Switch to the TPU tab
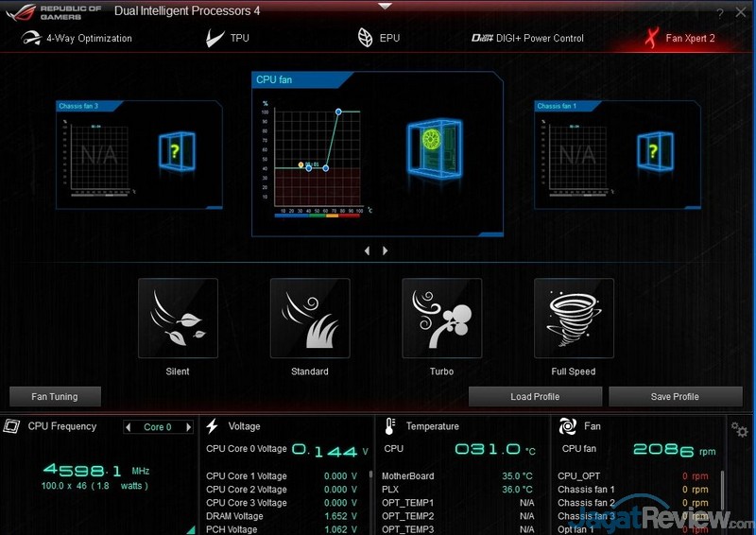The image size is (756, 535). pyautogui.click(x=227, y=39)
